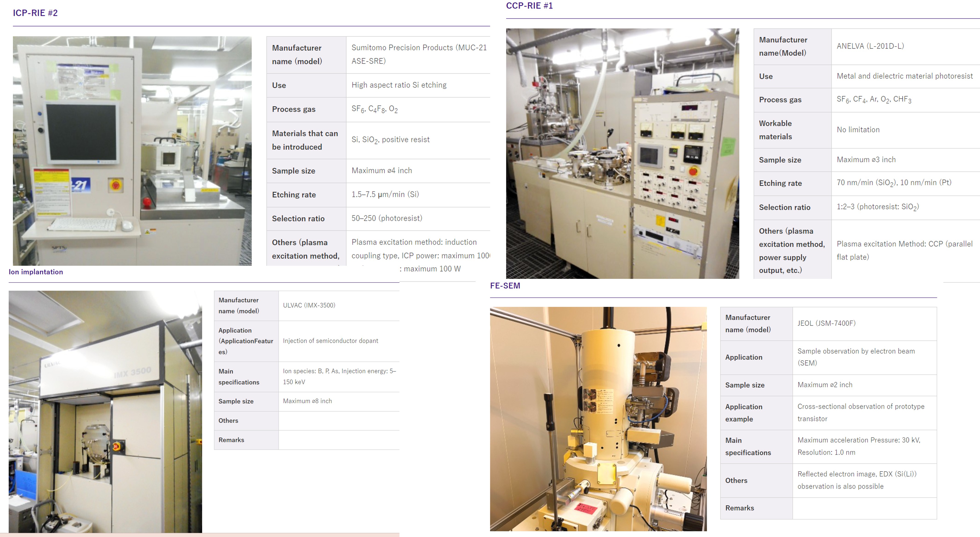Click the Metal and dielectric material photoresist cell
The height and width of the screenshot is (537, 980).
point(905,76)
